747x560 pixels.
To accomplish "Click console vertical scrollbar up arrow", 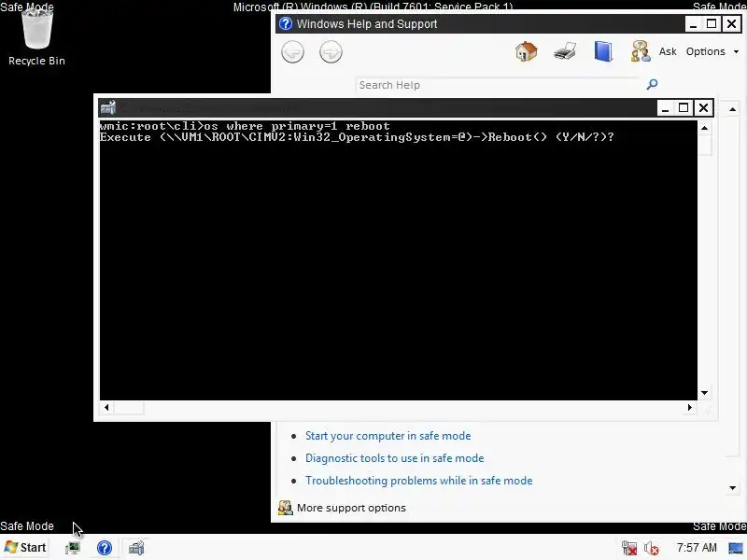I will coord(704,128).
